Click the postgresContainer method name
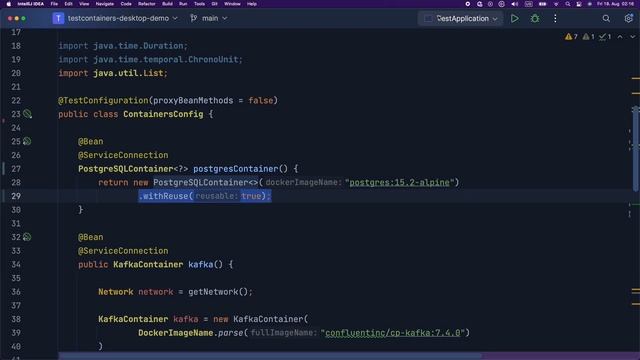This screenshot has width=640, height=360. (x=236, y=169)
